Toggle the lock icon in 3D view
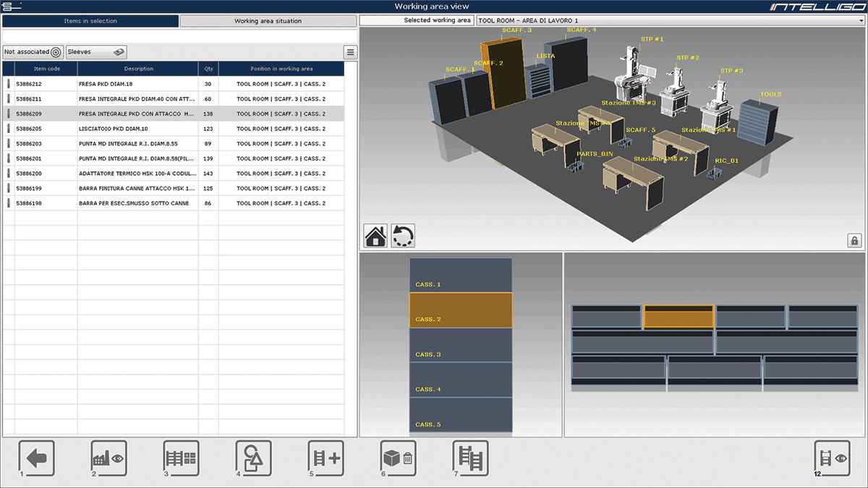The height and width of the screenshot is (488, 868). point(854,241)
